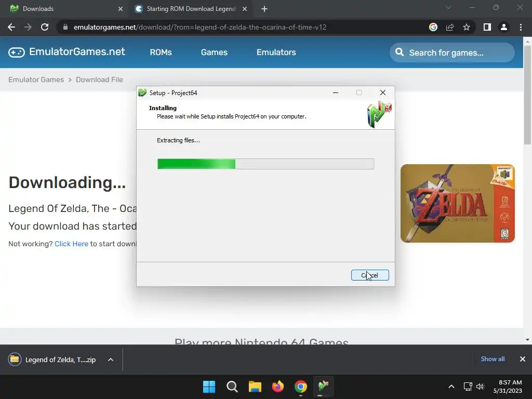Expand download item options chevron
This screenshot has height=399, width=532.
tap(111, 360)
